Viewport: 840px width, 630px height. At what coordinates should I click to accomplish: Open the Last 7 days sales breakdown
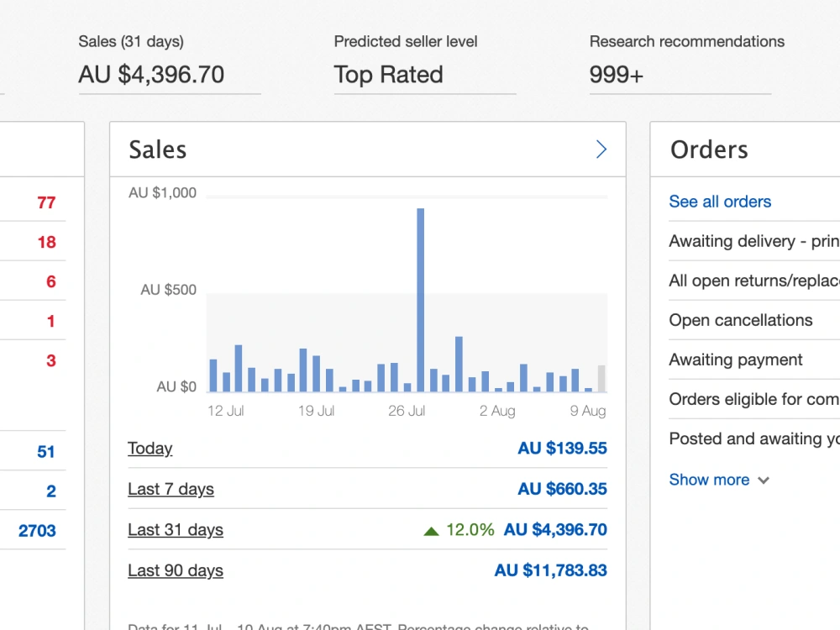pyautogui.click(x=171, y=489)
